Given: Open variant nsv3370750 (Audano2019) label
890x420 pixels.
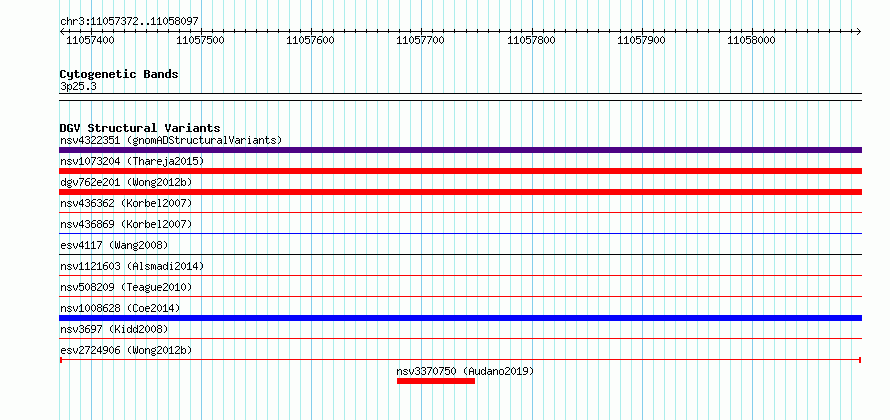Looking at the screenshot, I should click(465, 372).
